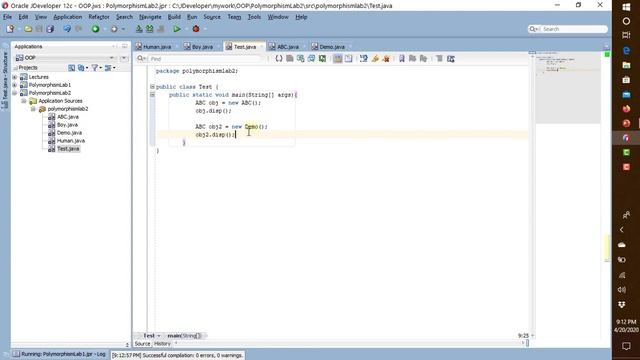
Task: Open the Run button dropdown arrow
Action: pos(186,29)
